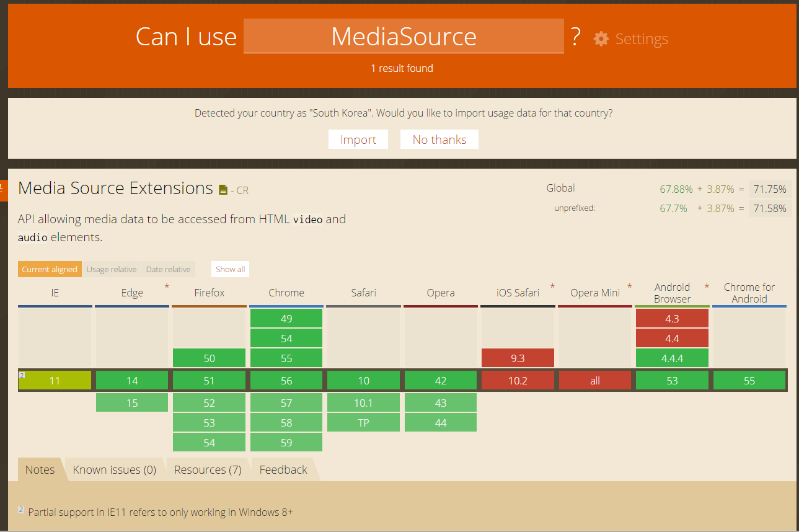This screenshot has height=532, width=799.
Task: Select the Opera 44 cell
Action: click(x=441, y=423)
